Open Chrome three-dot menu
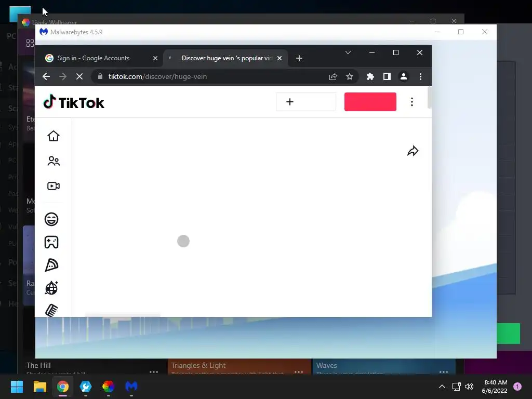Viewport: 532px width, 399px height. tap(420, 77)
